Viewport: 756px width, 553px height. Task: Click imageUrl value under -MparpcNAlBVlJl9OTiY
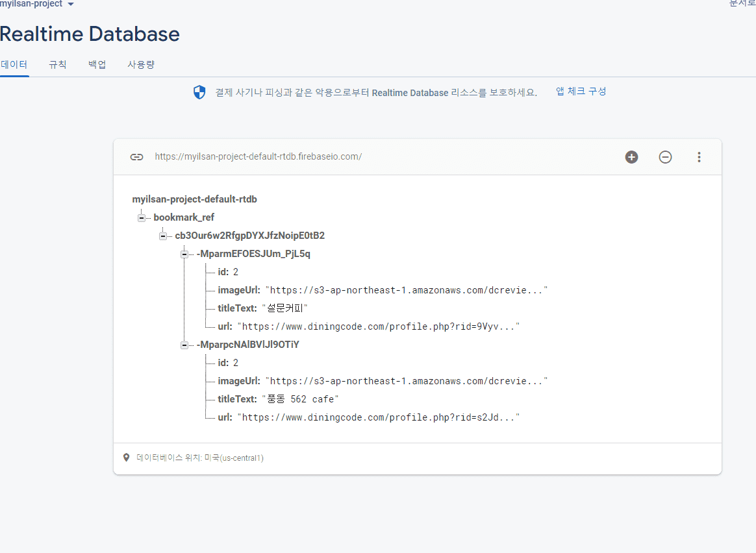(x=407, y=381)
